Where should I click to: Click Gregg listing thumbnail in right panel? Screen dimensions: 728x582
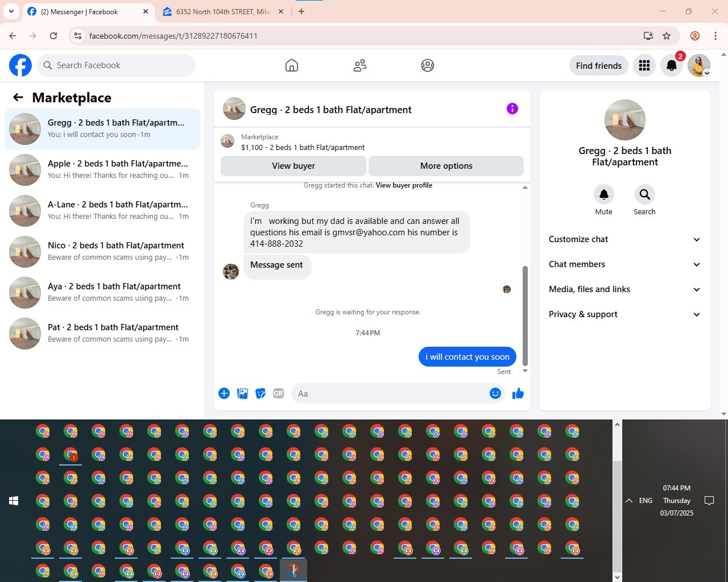(625, 120)
